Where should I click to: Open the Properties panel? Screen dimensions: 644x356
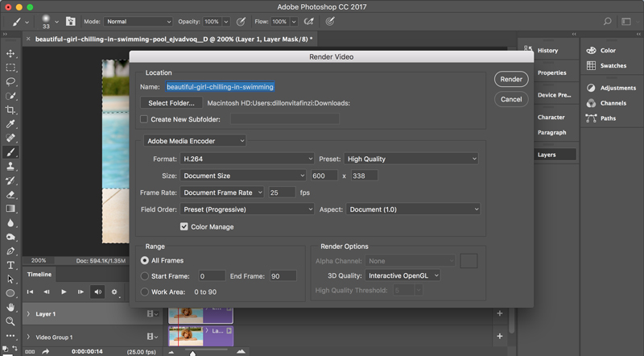coord(551,72)
